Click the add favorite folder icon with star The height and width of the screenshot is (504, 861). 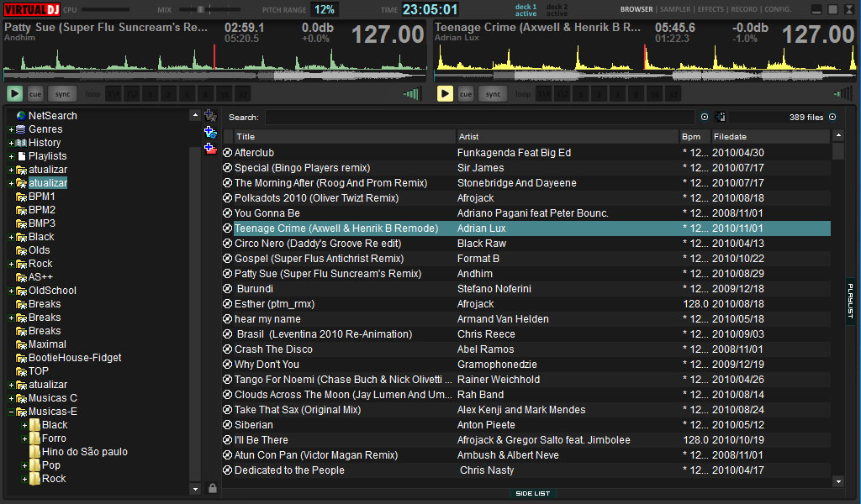210,116
